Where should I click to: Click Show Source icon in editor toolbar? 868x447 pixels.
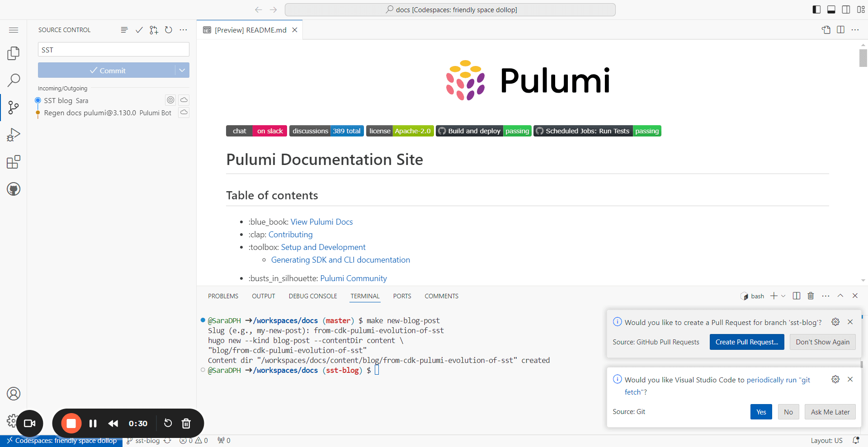[x=826, y=30]
